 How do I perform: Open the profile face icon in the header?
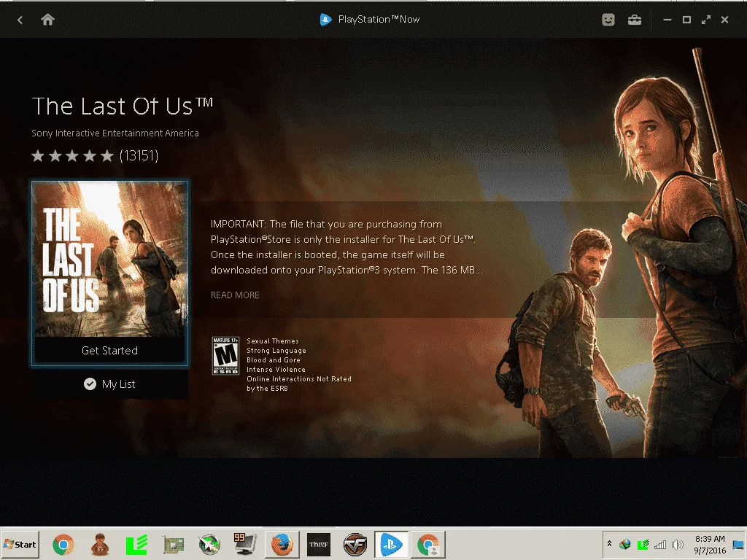[x=608, y=20]
